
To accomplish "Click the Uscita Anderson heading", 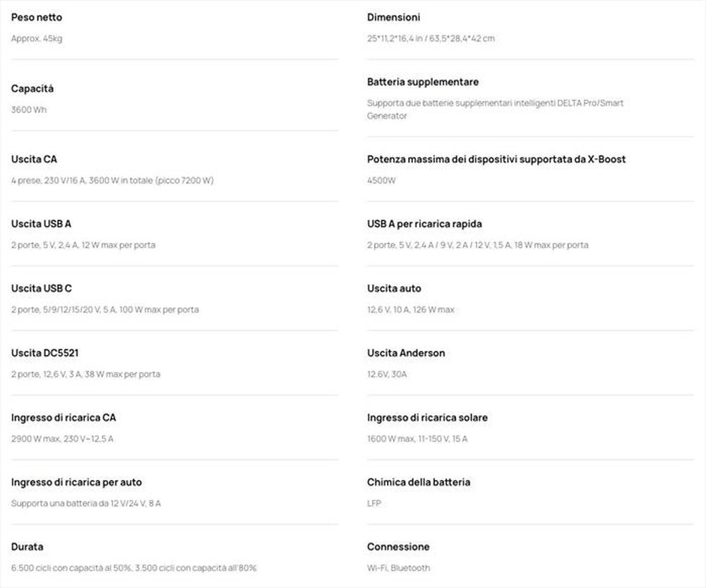I will (406, 353).
